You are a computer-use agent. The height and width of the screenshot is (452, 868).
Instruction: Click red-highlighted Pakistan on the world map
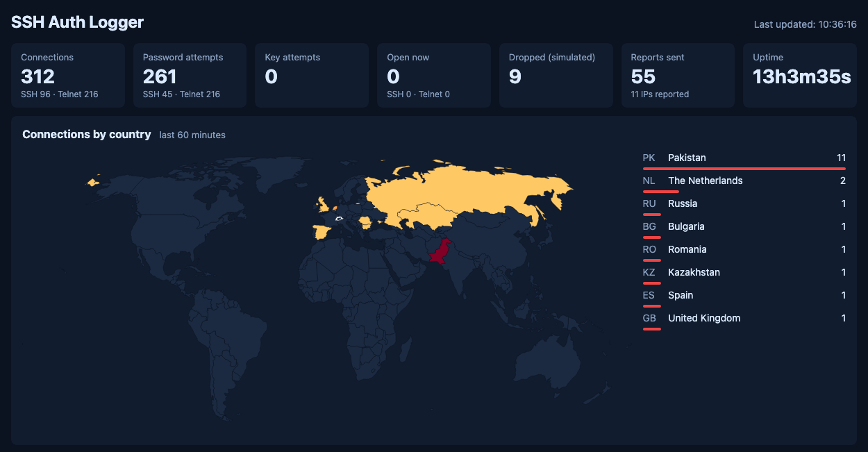(440, 252)
